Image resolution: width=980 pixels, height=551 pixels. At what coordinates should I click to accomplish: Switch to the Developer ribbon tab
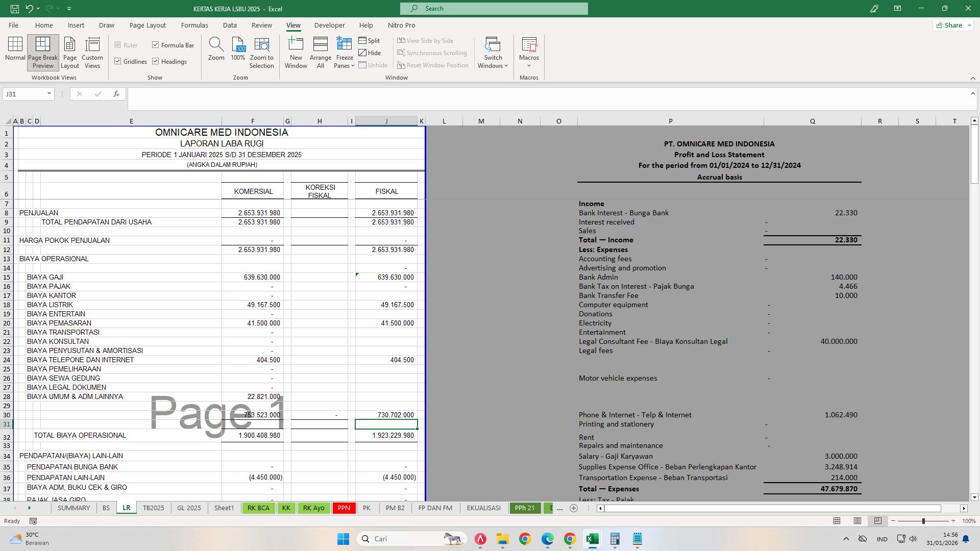click(x=330, y=25)
